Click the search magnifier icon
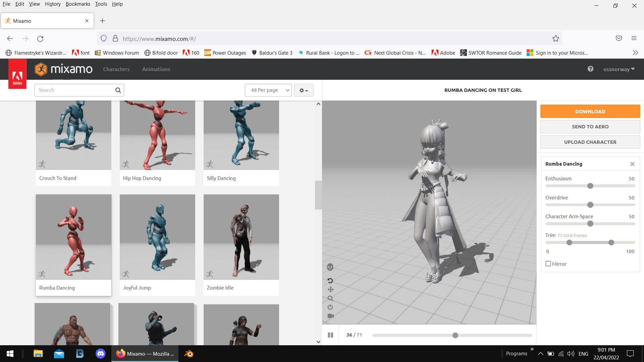 [x=118, y=90]
